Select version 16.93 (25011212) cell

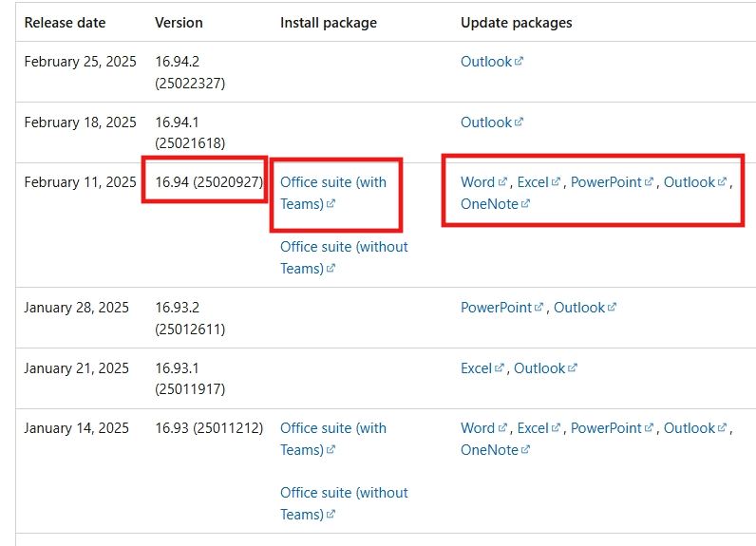[209, 428]
